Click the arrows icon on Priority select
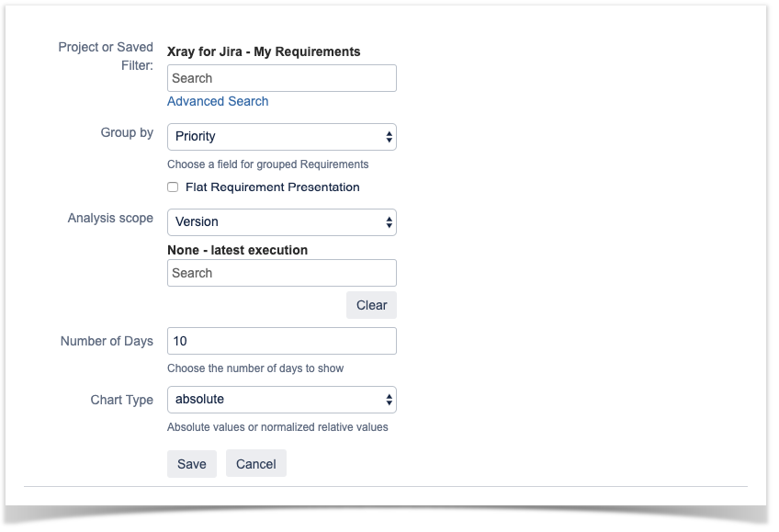This screenshot has height=532, width=779. (389, 137)
